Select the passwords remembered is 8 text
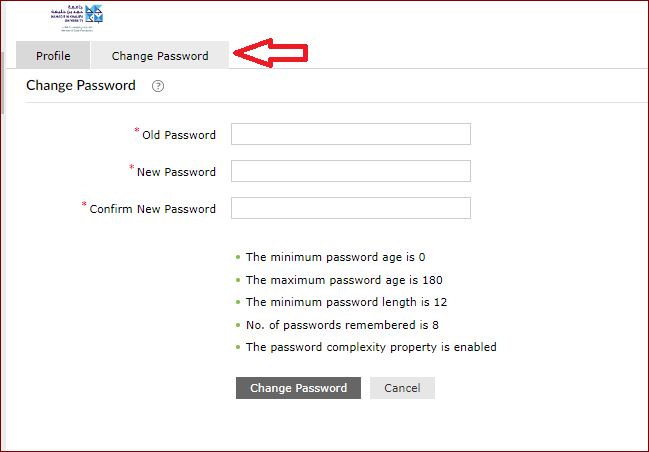Viewport: 649px width, 452px height. [x=342, y=325]
